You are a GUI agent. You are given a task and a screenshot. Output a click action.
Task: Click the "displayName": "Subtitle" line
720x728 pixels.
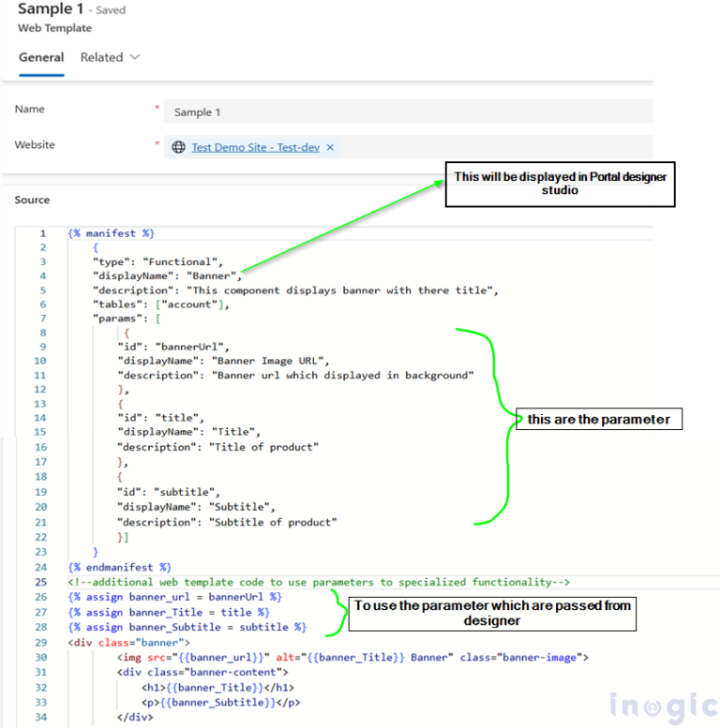(x=196, y=507)
